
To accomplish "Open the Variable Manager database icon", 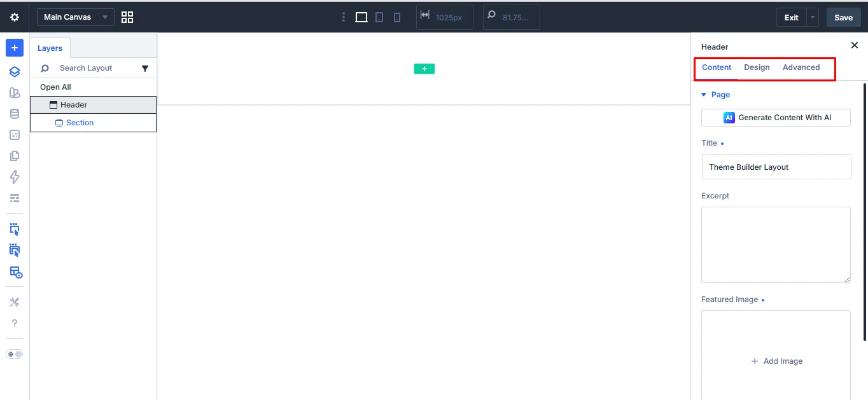I will tap(15, 114).
